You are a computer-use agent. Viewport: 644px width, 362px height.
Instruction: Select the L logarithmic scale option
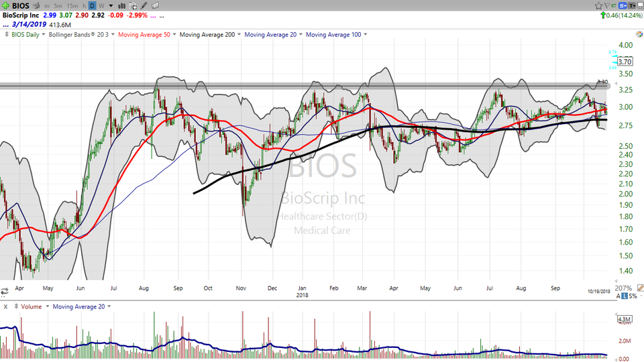point(625,296)
